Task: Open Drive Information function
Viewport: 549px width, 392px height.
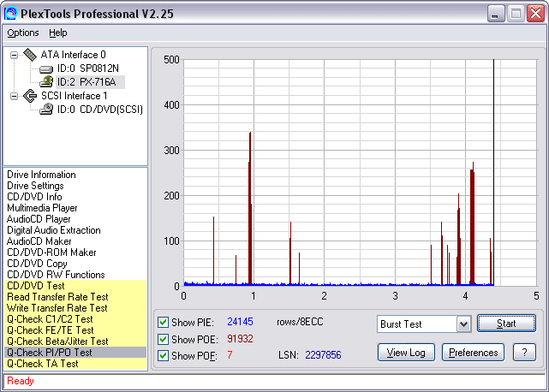Action: (41, 175)
